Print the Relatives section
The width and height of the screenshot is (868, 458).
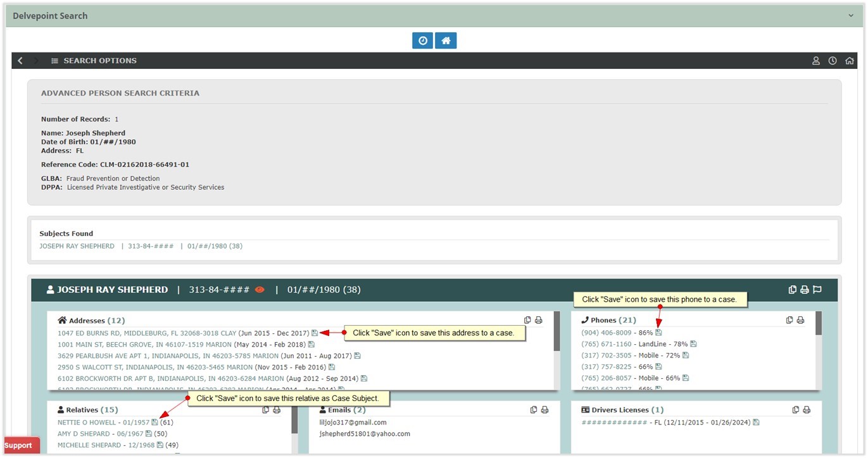click(277, 410)
